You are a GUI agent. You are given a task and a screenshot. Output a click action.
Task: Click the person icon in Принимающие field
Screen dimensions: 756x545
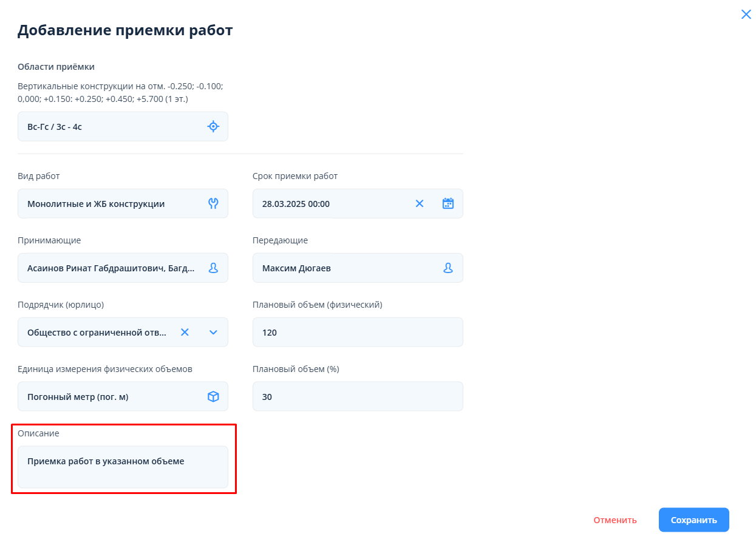point(213,268)
